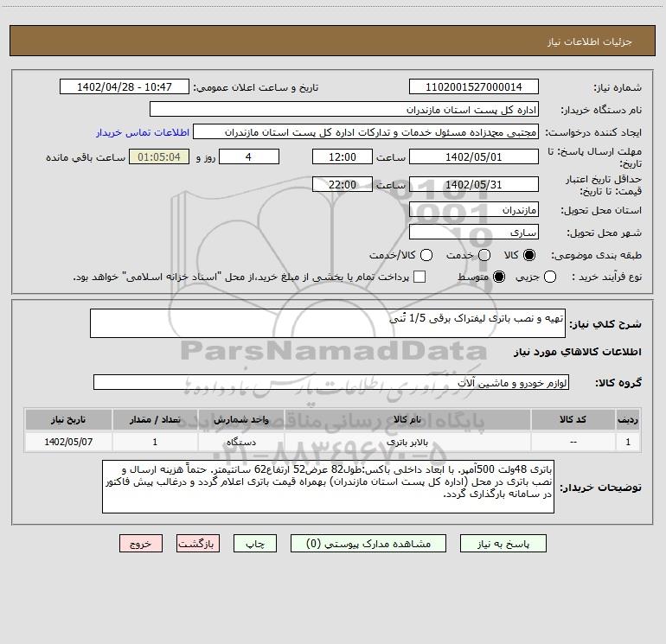Select the خدمت radio button

(484, 255)
